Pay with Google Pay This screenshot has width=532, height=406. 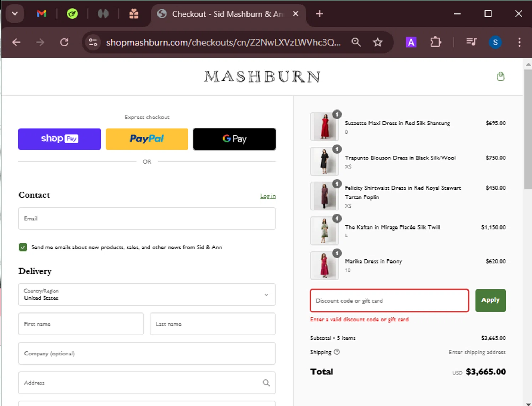click(234, 139)
